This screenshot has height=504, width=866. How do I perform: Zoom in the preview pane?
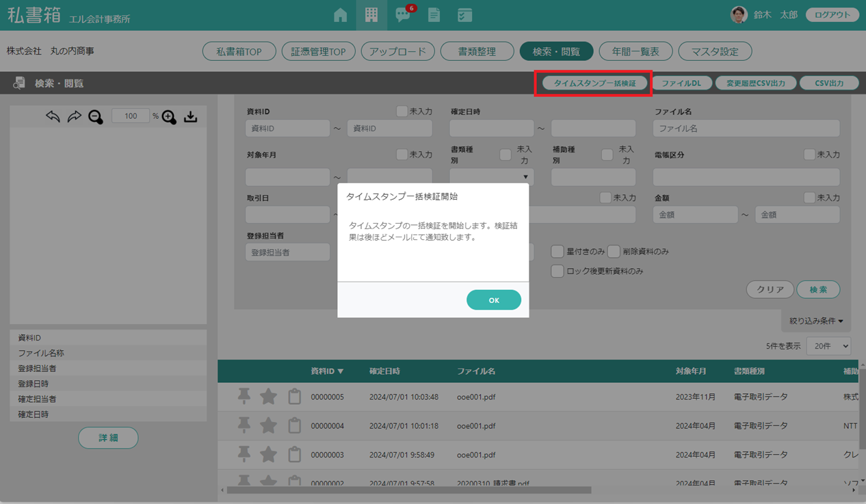169,117
